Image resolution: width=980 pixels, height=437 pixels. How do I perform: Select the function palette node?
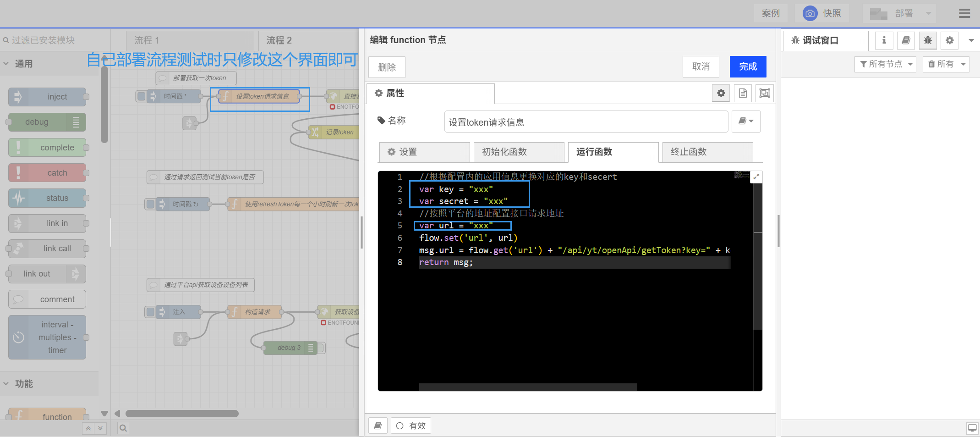tap(47, 414)
